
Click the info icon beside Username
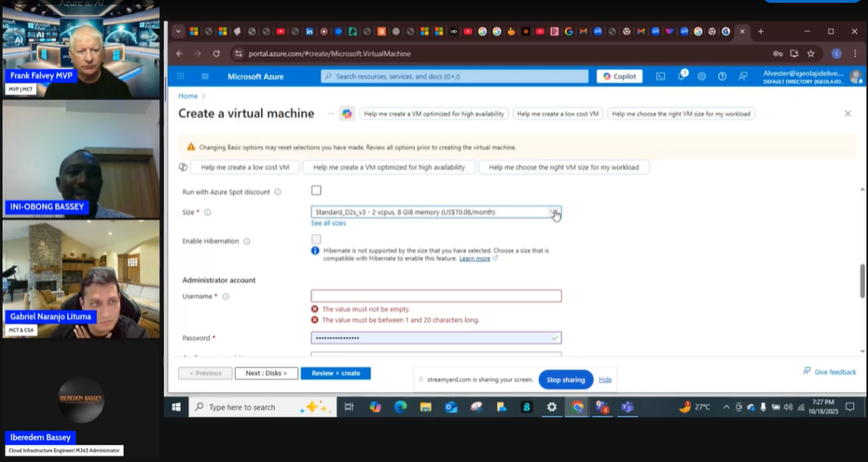pos(227,297)
